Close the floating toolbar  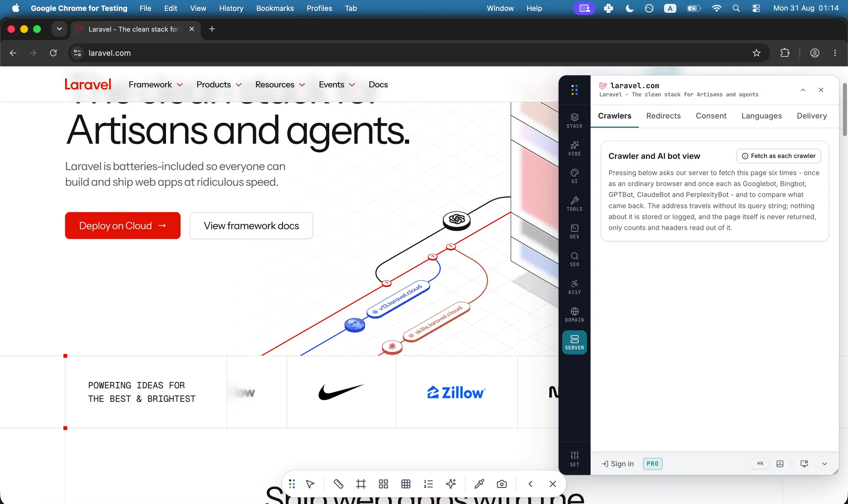pyautogui.click(x=553, y=484)
